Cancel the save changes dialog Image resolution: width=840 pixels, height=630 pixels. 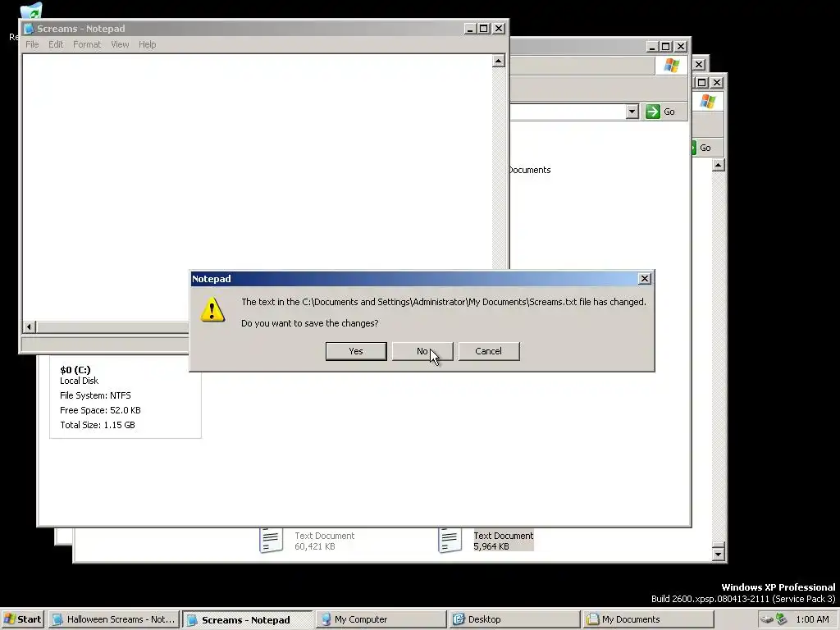pos(489,351)
